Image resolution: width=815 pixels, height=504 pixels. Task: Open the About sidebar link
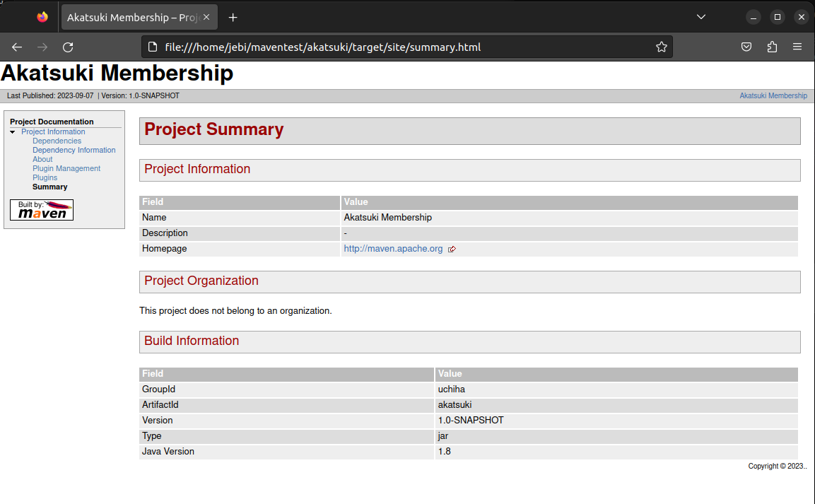coord(42,160)
